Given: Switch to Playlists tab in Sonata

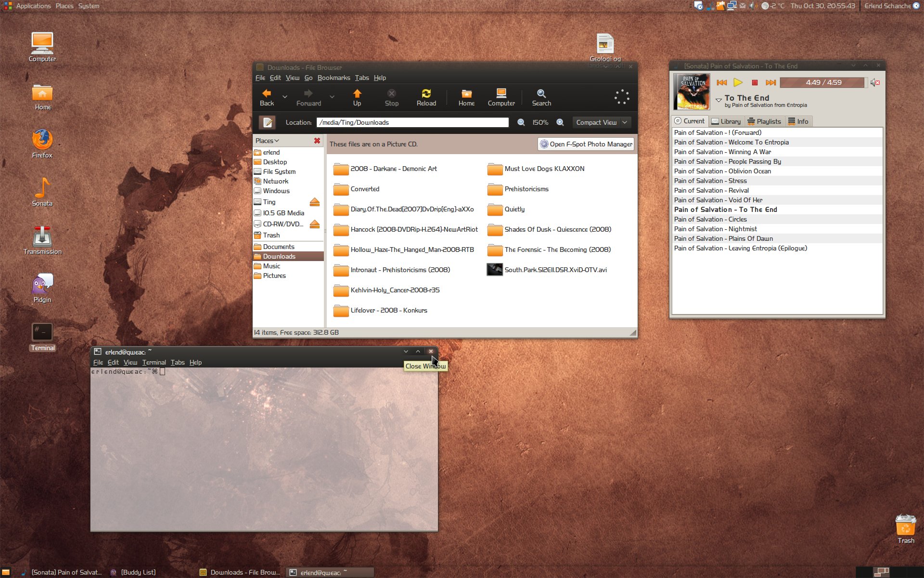Looking at the screenshot, I should pos(764,121).
